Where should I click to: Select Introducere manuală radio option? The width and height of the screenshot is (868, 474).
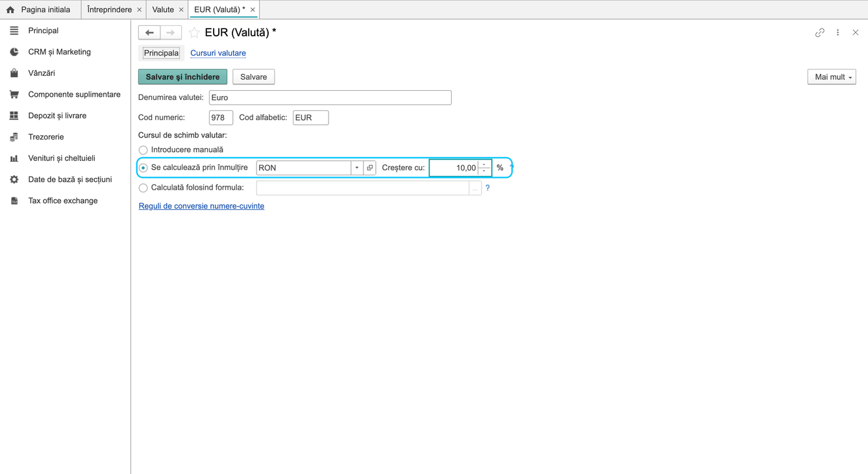143,150
